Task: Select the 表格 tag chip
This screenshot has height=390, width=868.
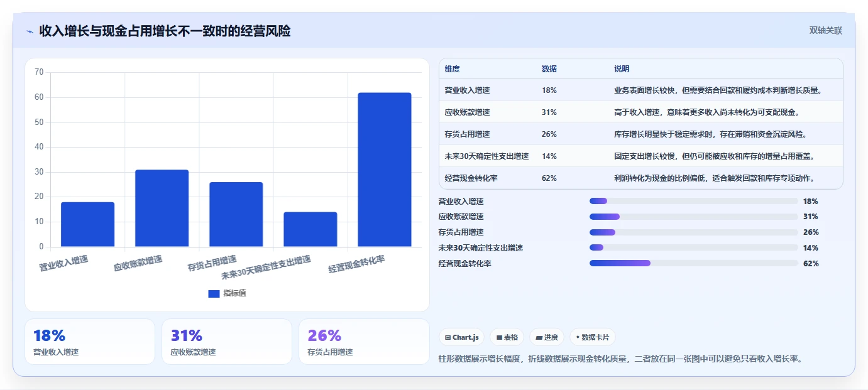Action: (x=507, y=337)
